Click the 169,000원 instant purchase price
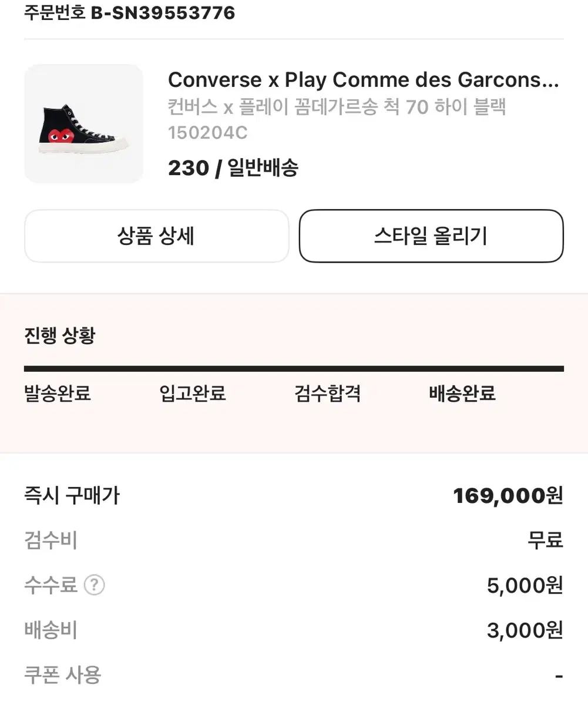 [508, 496]
